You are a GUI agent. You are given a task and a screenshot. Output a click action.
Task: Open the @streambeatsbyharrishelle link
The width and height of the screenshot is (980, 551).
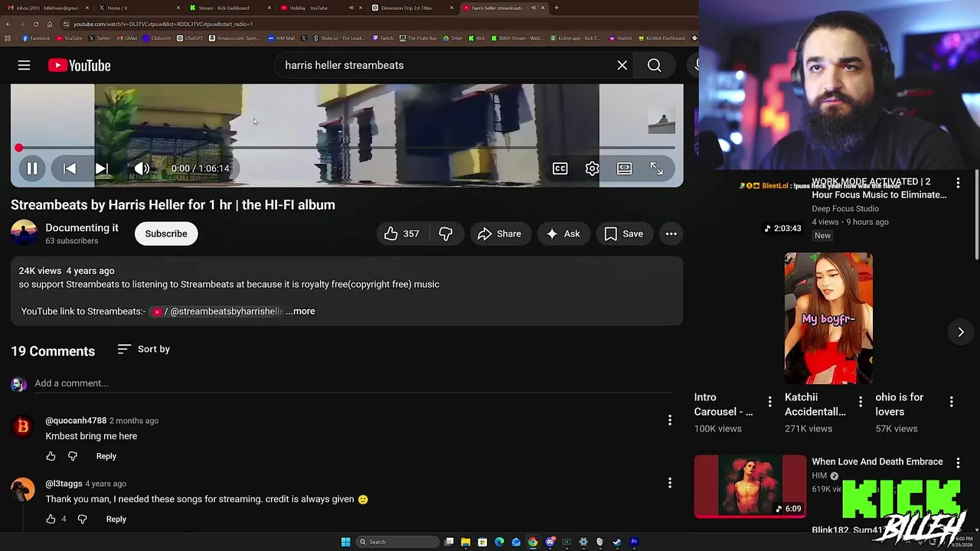coord(218,311)
